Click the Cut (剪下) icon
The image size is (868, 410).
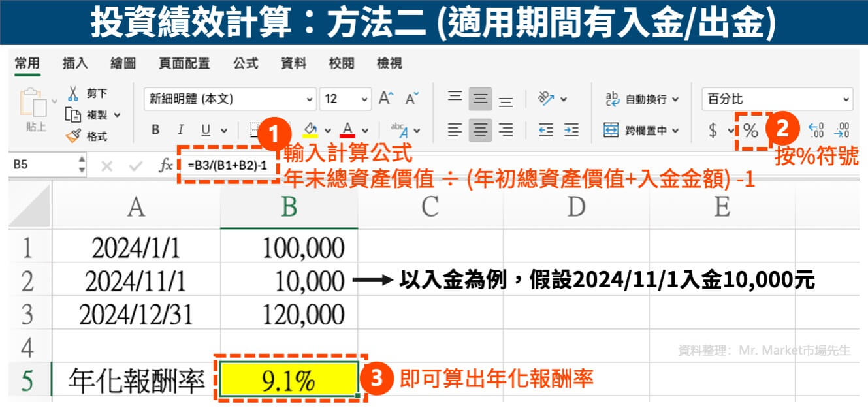74,94
